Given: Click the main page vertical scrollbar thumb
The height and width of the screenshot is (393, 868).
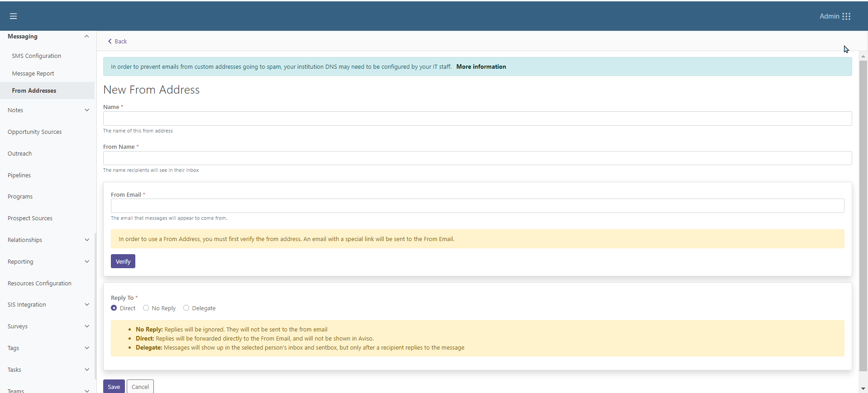Looking at the screenshot, I should [863, 216].
